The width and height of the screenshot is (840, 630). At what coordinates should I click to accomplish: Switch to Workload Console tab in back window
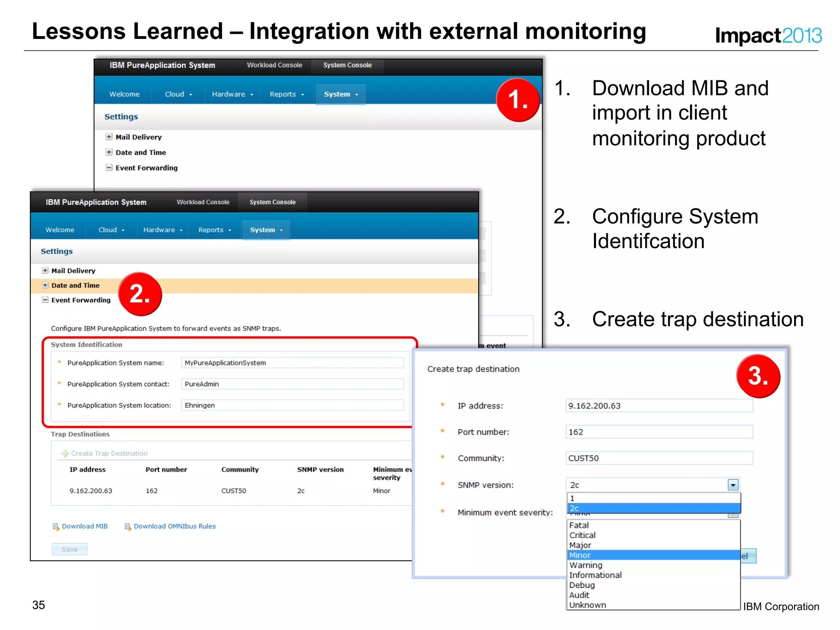[x=274, y=65]
